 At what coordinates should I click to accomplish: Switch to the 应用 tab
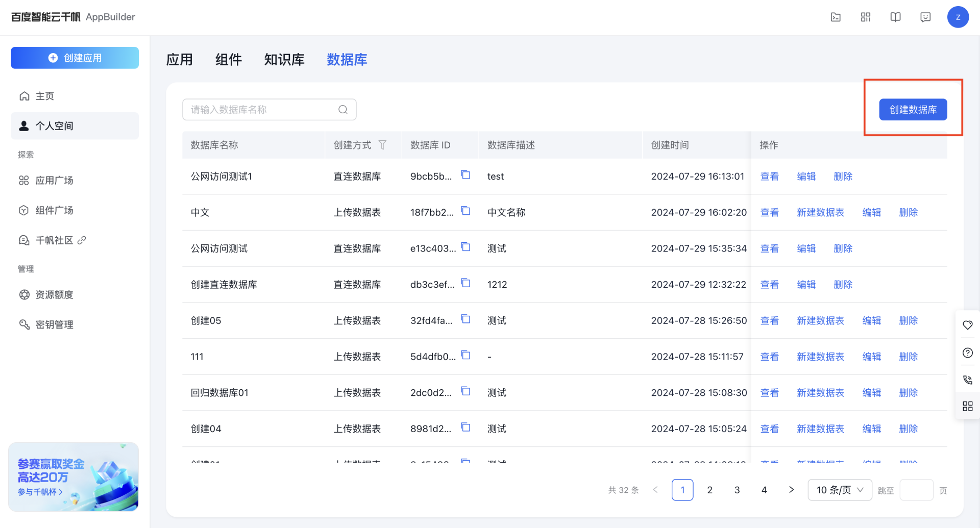pos(180,60)
